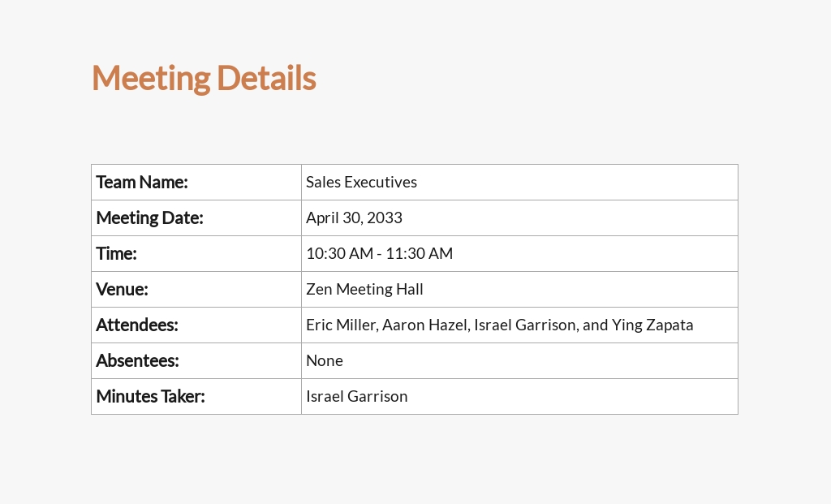Click the Sales Executives cell
831x504 pixels.
(x=519, y=183)
